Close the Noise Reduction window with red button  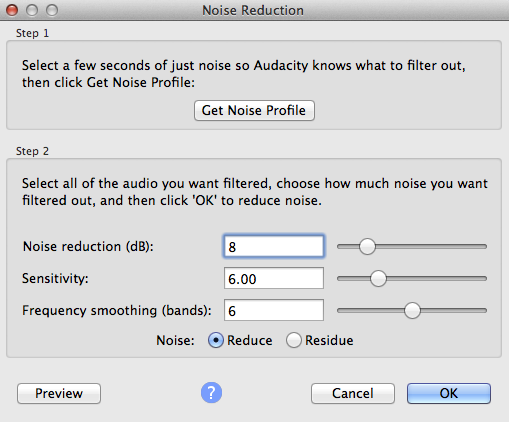(x=12, y=10)
